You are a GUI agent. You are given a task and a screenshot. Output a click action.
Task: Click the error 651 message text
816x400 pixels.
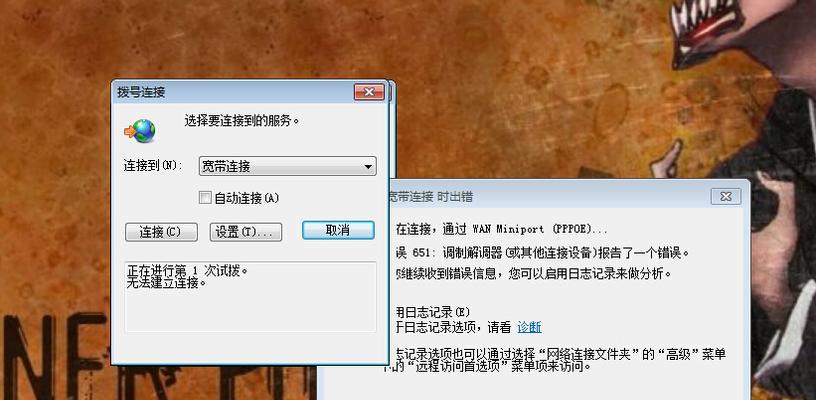pyautogui.click(x=542, y=253)
